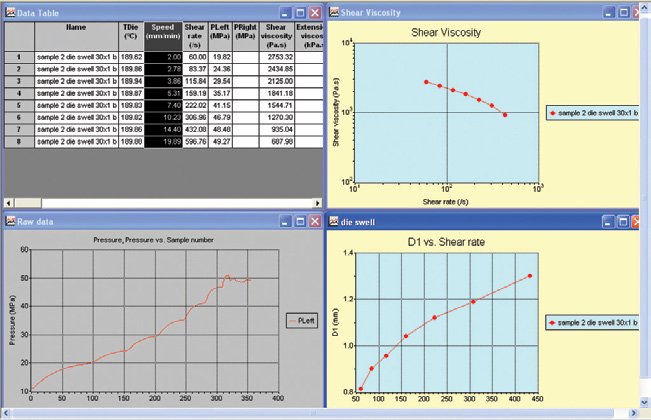
Task: Minimize the Data Table window
Action: [x=285, y=11]
